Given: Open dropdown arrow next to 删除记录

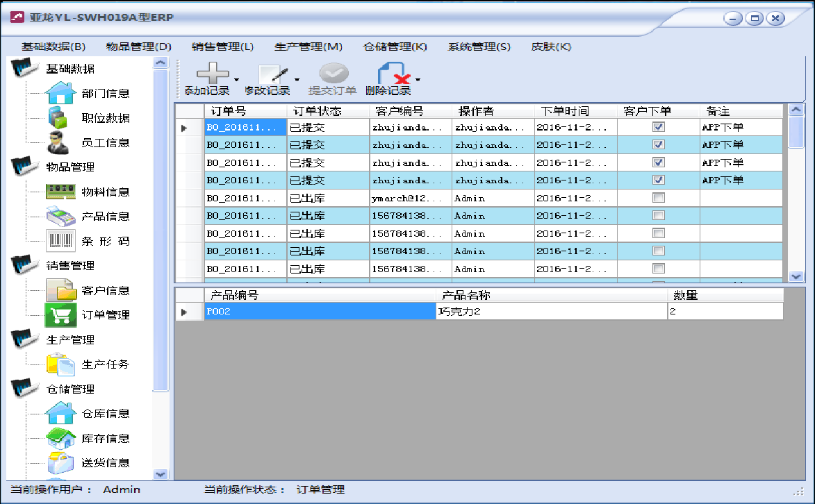Looking at the screenshot, I should (418, 80).
